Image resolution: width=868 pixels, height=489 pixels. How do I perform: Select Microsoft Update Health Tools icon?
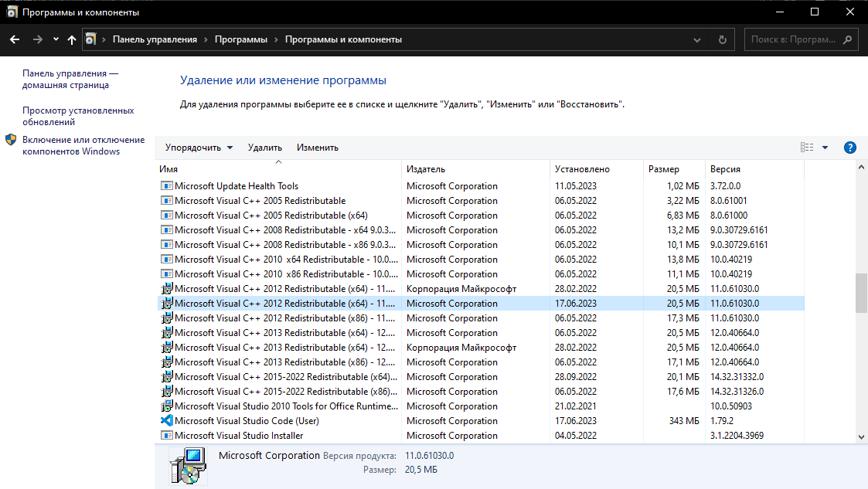pyautogui.click(x=166, y=186)
